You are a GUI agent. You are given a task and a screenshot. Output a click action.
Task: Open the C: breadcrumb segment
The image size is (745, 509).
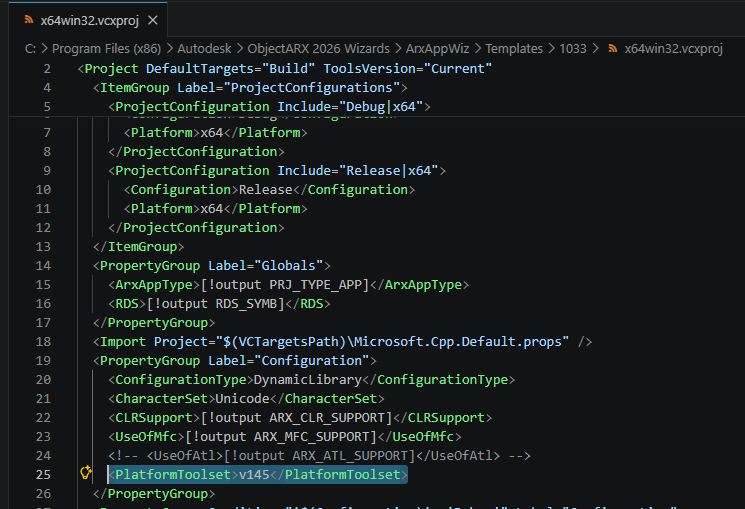click(x=31, y=48)
